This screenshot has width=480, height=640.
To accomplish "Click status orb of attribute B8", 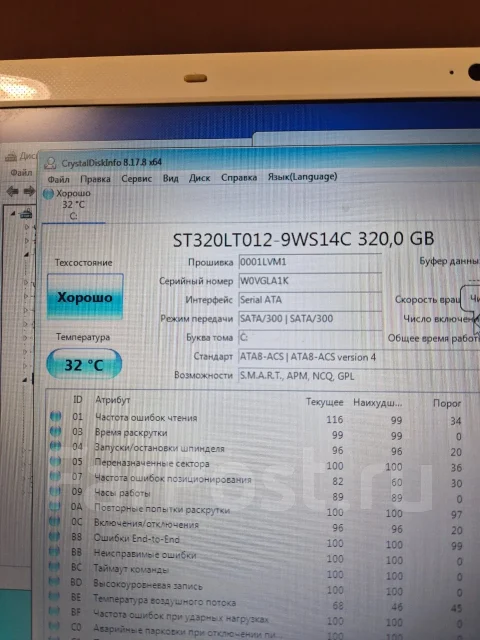I will click(54, 536).
